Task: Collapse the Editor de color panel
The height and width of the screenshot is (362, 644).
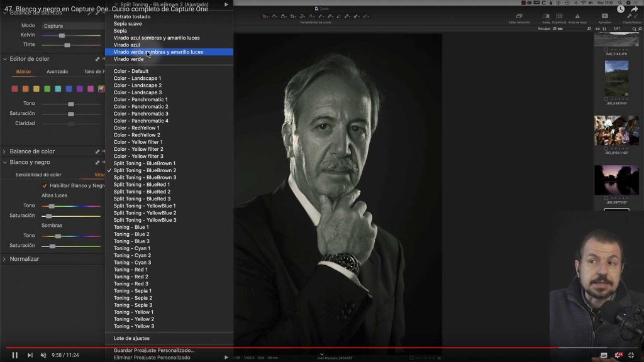Action: pyautogui.click(x=4, y=59)
